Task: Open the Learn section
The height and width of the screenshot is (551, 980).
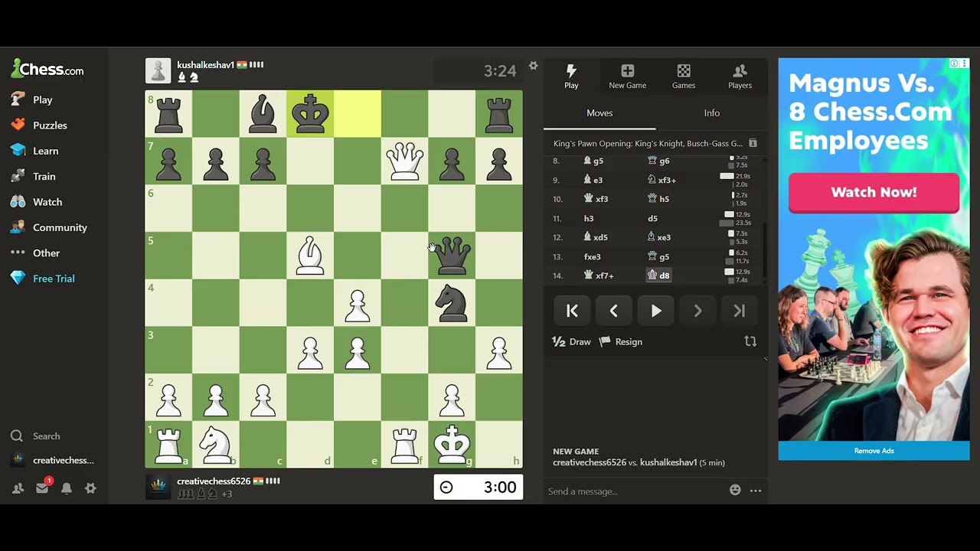Action: pyautogui.click(x=34, y=151)
